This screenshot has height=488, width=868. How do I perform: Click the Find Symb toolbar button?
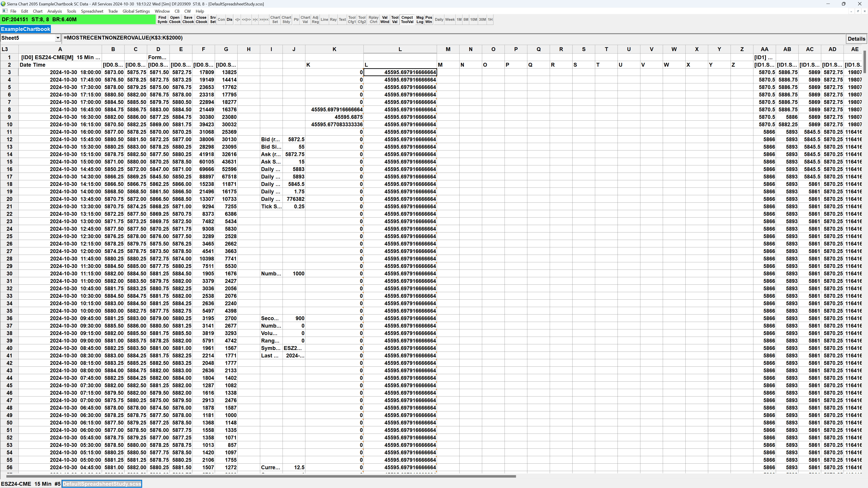[x=162, y=19]
